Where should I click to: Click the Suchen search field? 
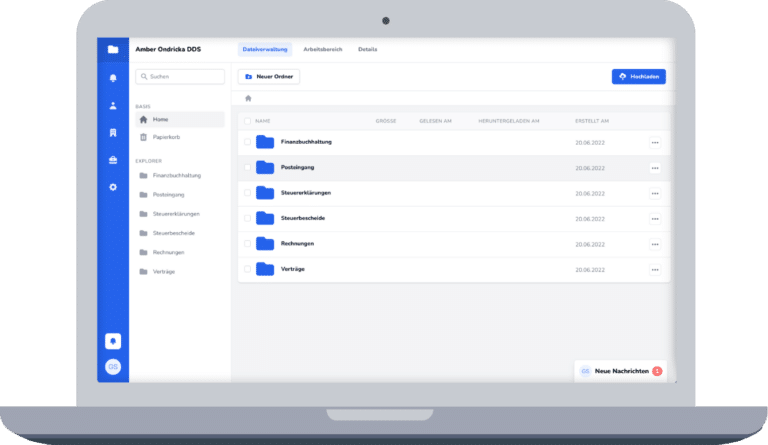click(180, 77)
